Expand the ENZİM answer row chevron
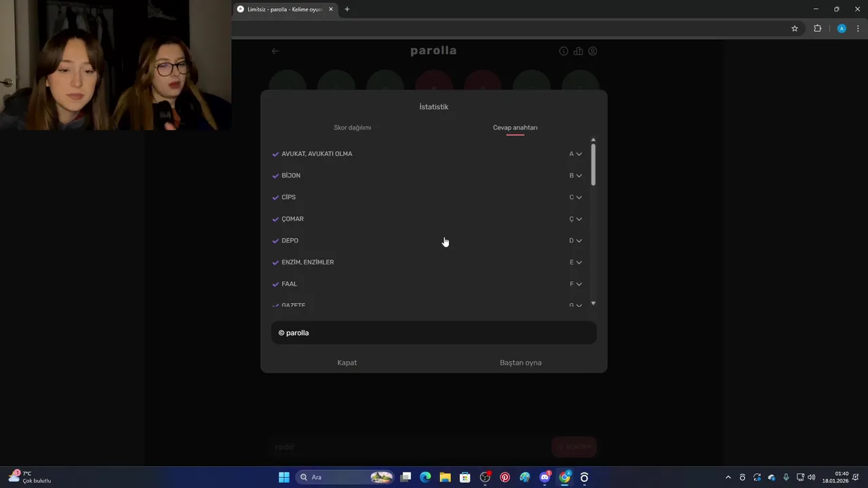The width and height of the screenshot is (868, 488). tap(578, 262)
